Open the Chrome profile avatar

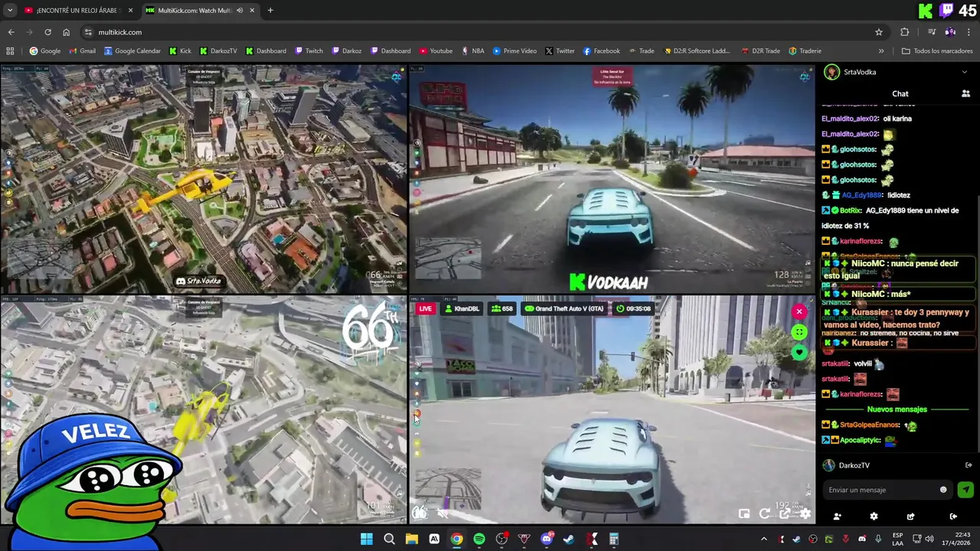[x=950, y=32]
